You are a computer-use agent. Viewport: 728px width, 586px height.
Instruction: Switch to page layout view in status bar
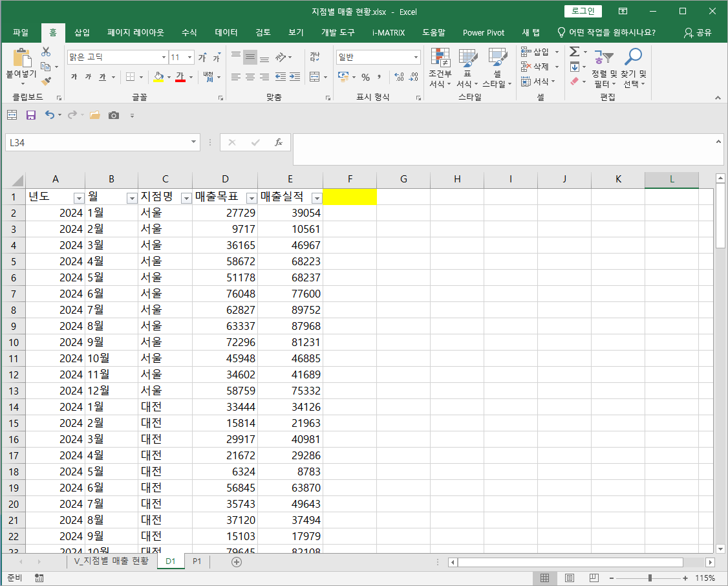point(570,578)
